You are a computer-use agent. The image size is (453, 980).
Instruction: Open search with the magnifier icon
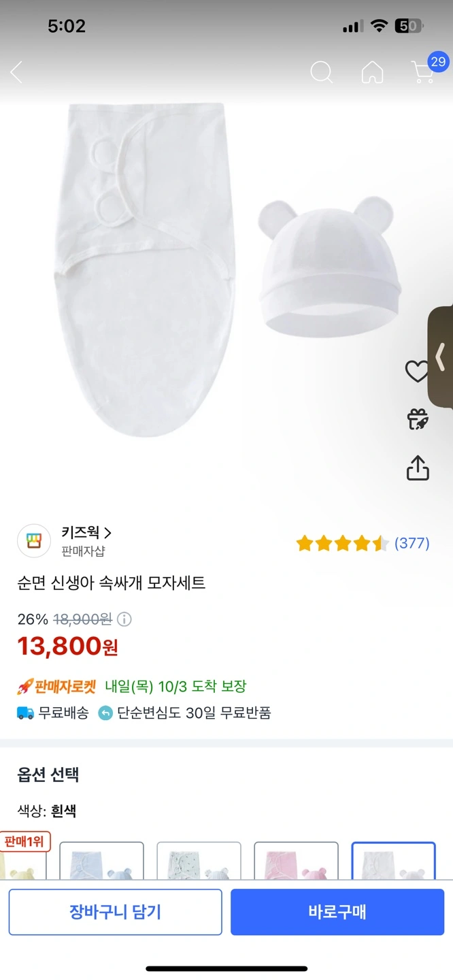(321, 72)
